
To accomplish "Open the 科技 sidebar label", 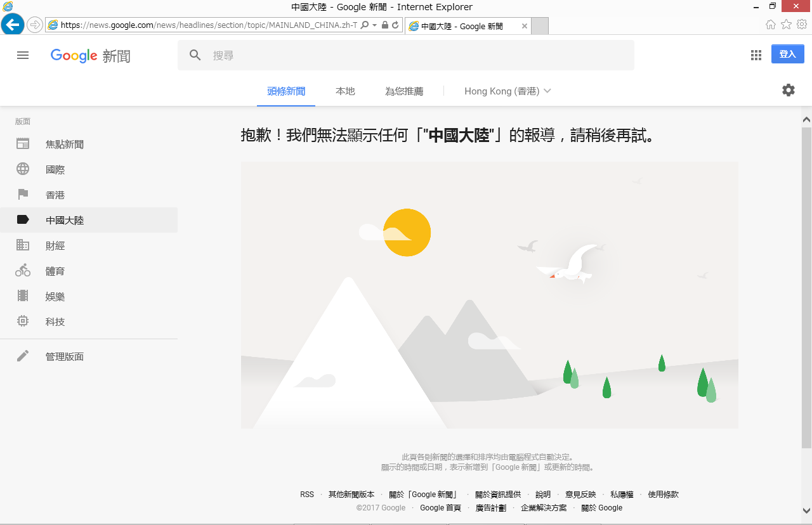I will [x=55, y=322].
